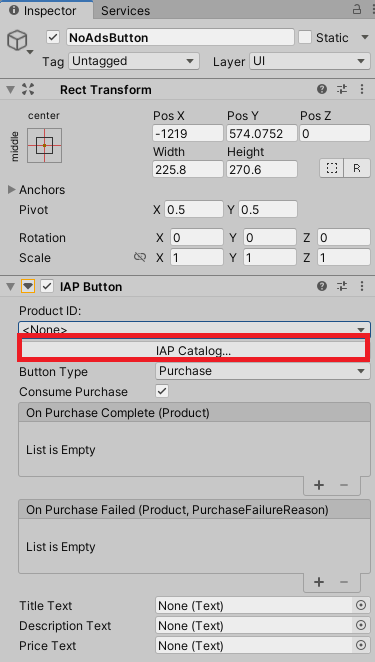
Task: Open the Product ID dropdown
Action: [194, 328]
